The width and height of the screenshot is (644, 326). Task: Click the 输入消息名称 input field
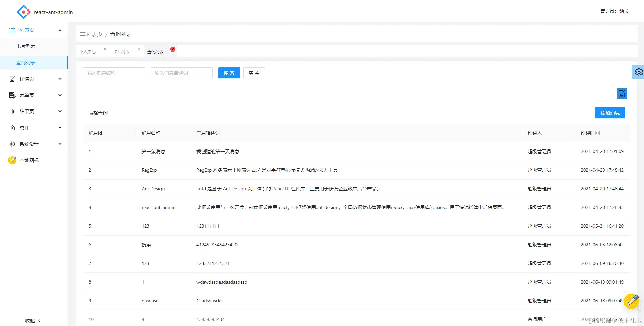point(114,73)
